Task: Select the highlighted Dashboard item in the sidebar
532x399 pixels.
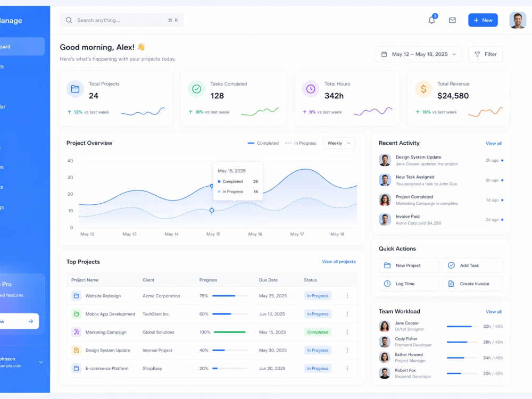Action: pyautogui.click(x=20, y=46)
